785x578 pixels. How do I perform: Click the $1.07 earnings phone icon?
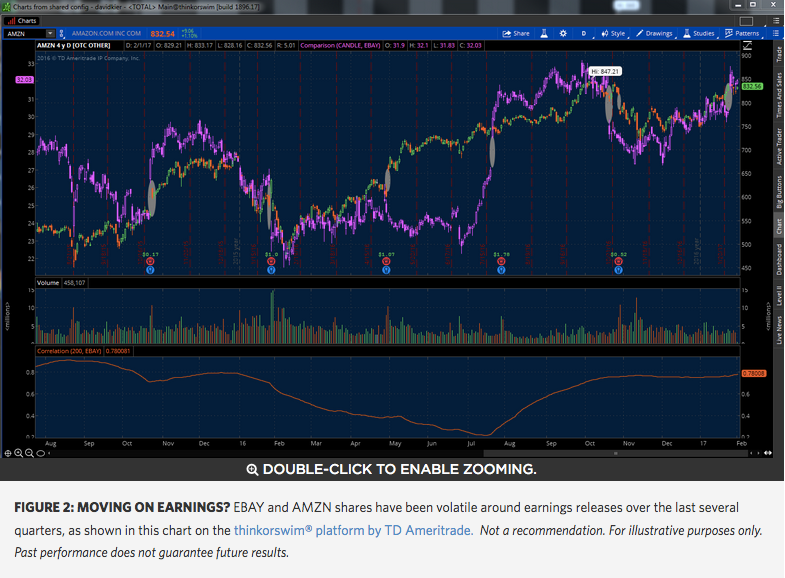point(386,261)
